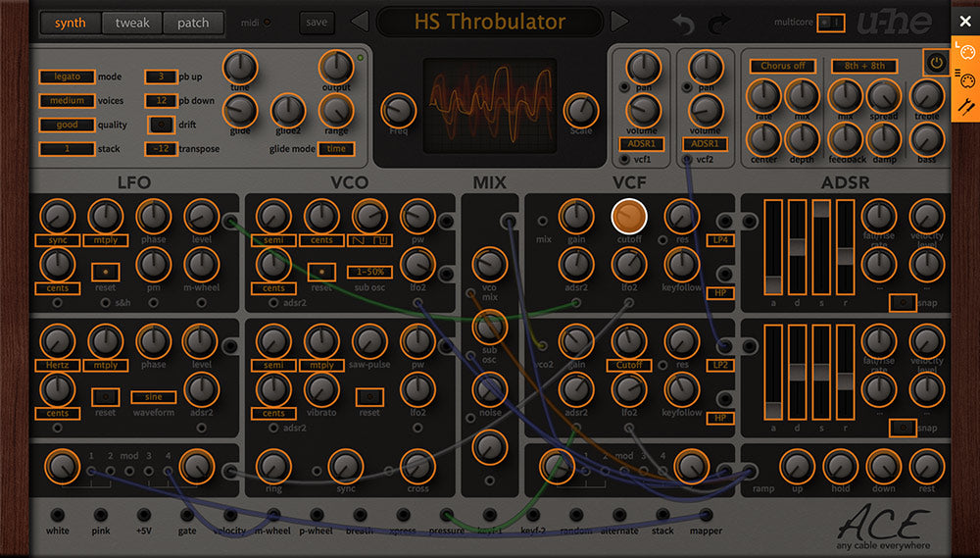The image size is (980, 558).
Task: Click the white noise output jack
Action: (x=57, y=515)
